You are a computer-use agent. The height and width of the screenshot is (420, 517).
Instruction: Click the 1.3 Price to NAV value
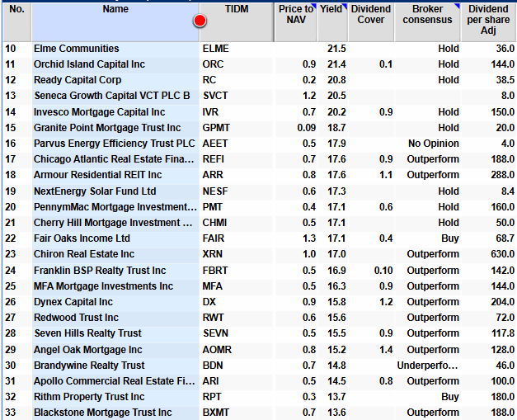point(309,238)
